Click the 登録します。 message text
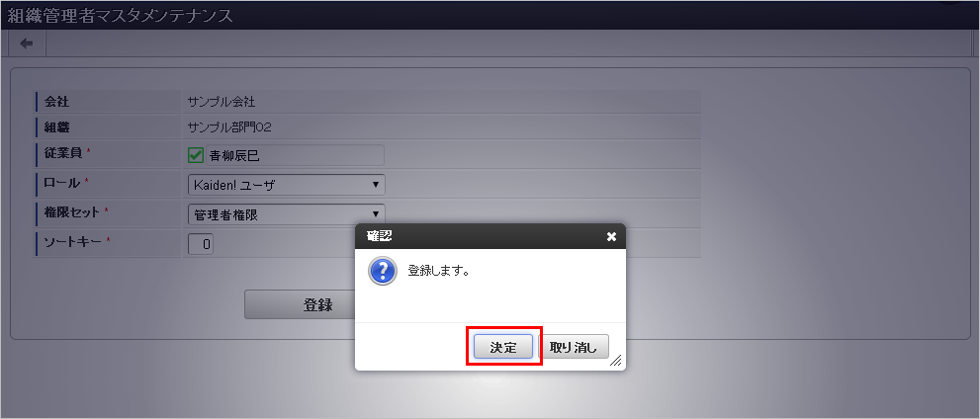The image size is (980, 419). [x=439, y=271]
